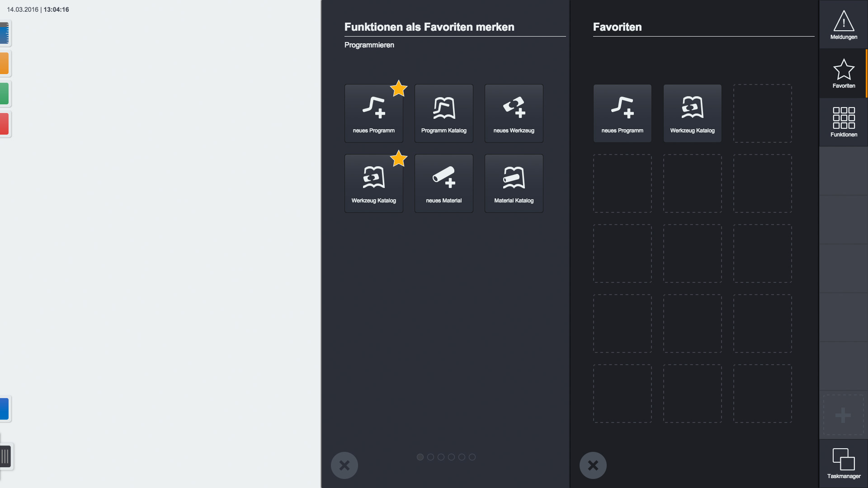Open the Taskmanager
The height and width of the screenshot is (488, 868).
844,464
